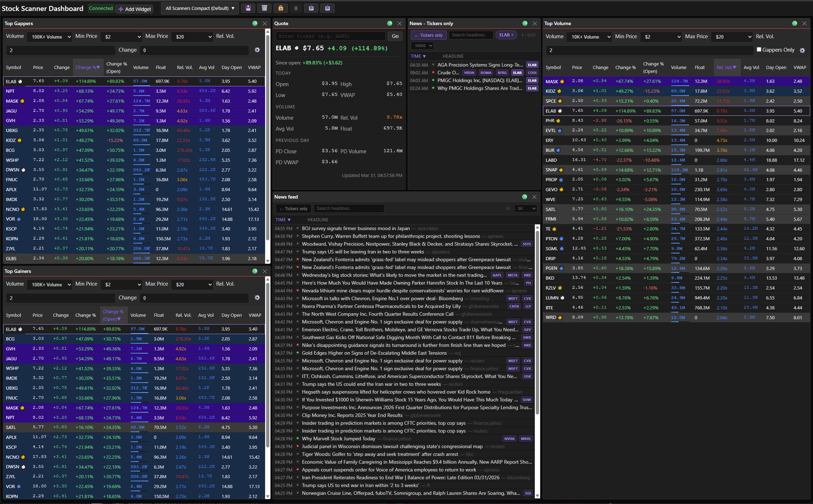813x504 pixels.
Task: Click the Enter ticker input field
Action: (x=331, y=36)
